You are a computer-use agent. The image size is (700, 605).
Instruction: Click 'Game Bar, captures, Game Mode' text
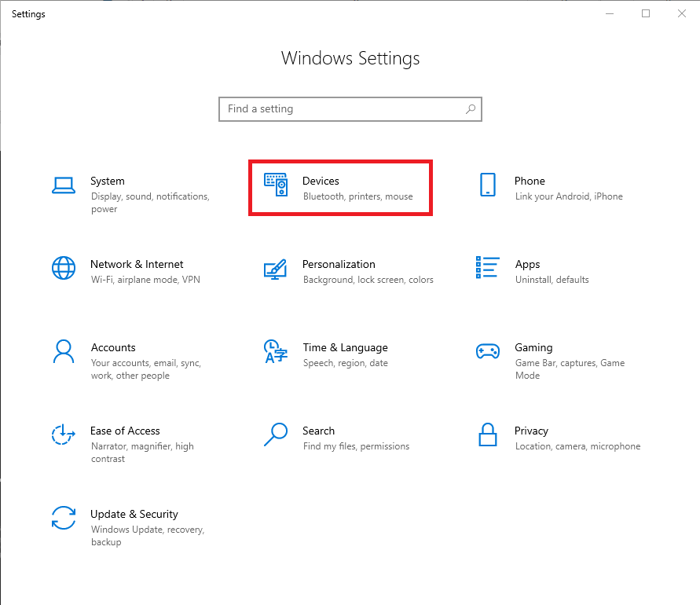click(570, 369)
